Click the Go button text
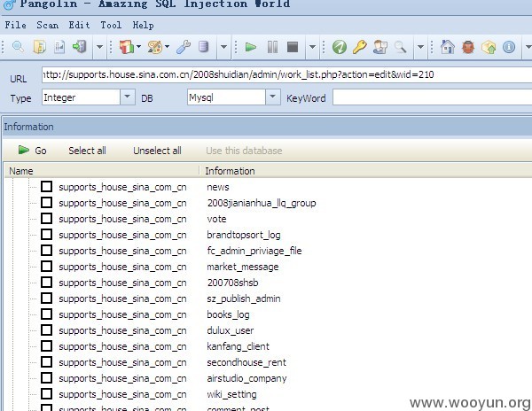Viewport: 532px width, 411px height. point(41,151)
